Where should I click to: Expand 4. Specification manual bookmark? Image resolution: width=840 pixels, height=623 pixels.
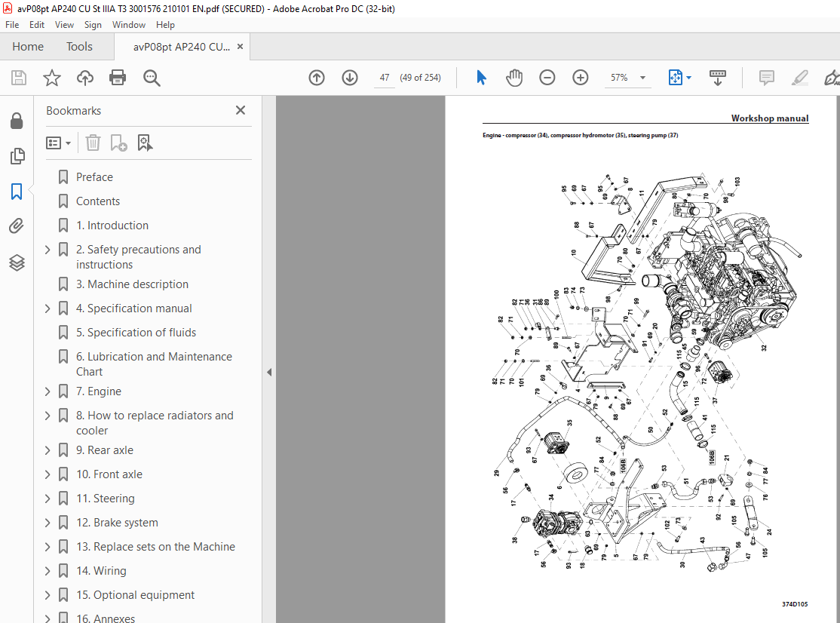pyautogui.click(x=48, y=308)
